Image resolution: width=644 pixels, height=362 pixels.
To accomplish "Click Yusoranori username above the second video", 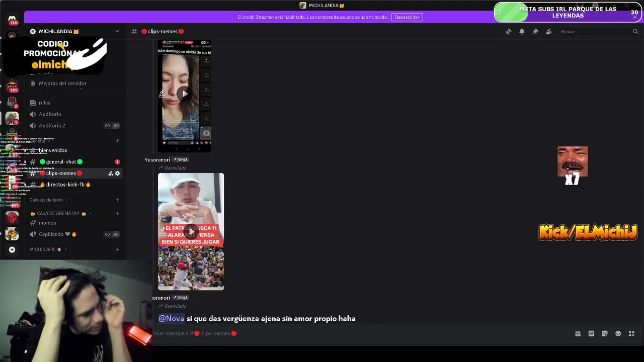I will pos(158,160).
